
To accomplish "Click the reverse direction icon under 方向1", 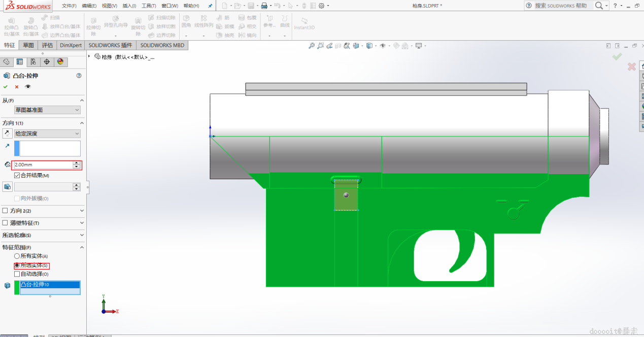I will coord(7,133).
